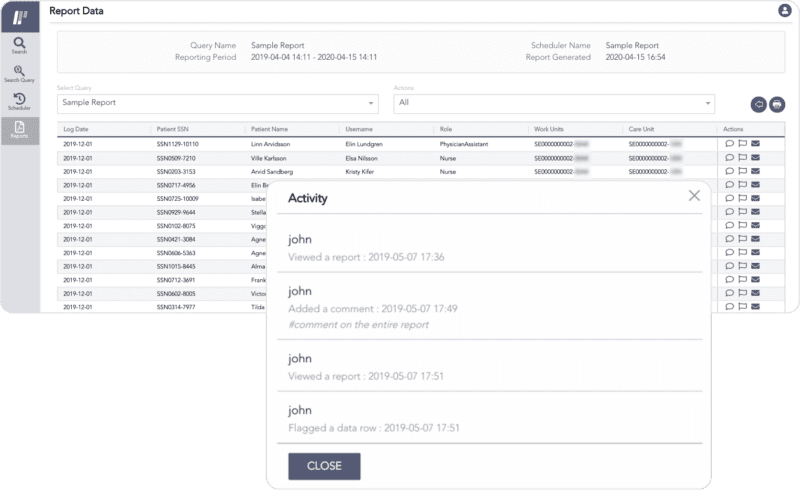Click the SSN cell 'SSN0602-8005'
This screenshot has height=490, width=800.
[176, 293]
